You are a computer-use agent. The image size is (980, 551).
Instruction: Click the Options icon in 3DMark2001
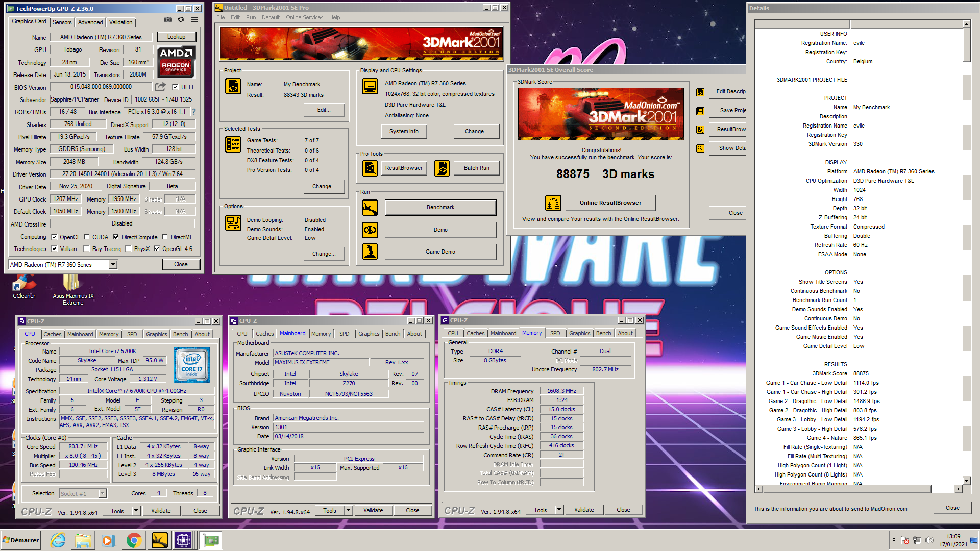233,223
